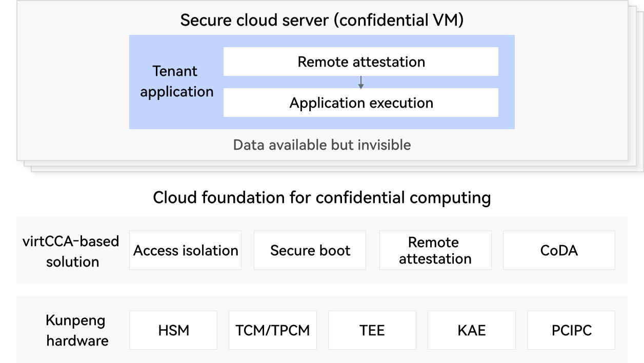Click the CoDA box
The width and height of the screenshot is (644, 363).
pyautogui.click(x=559, y=250)
